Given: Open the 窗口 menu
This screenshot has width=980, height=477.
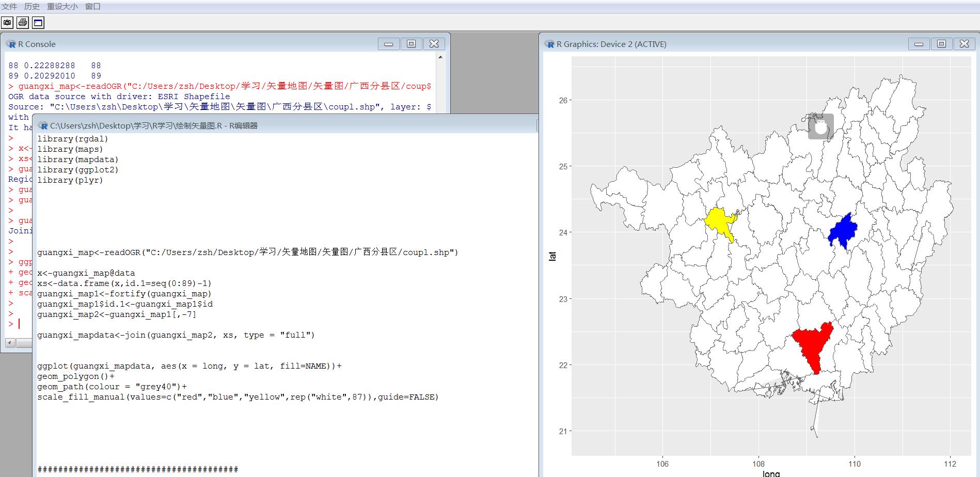Looking at the screenshot, I should coord(93,6).
